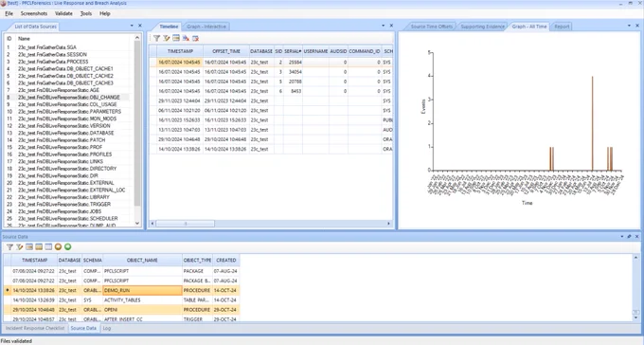This screenshot has height=345, width=644.
Task: Pin the Source Data panel
Action: 629,236
